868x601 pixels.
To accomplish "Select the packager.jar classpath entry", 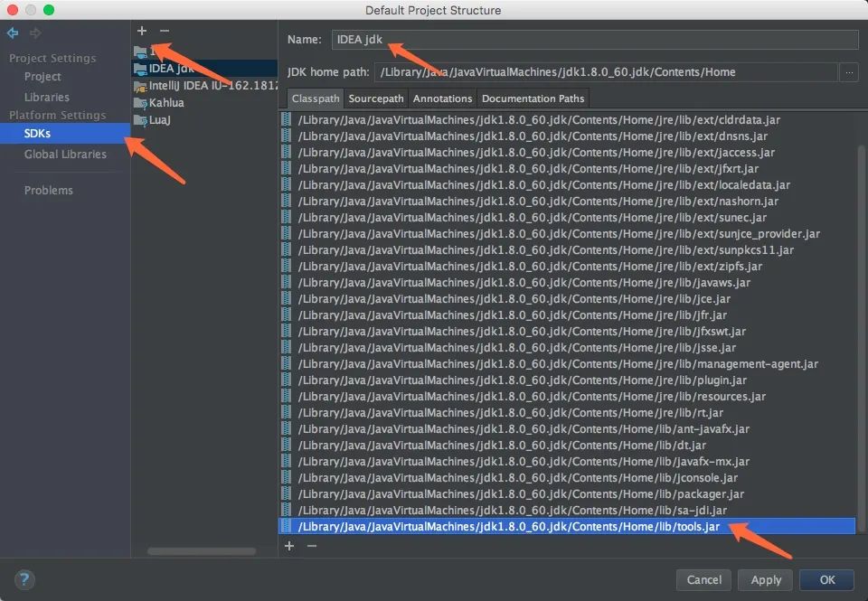I will (567, 494).
